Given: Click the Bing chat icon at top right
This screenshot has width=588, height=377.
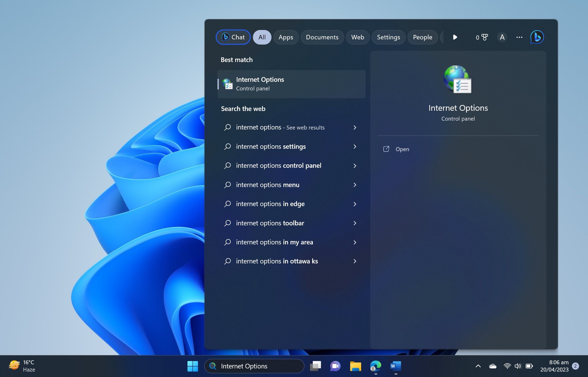Looking at the screenshot, I should point(537,37).
